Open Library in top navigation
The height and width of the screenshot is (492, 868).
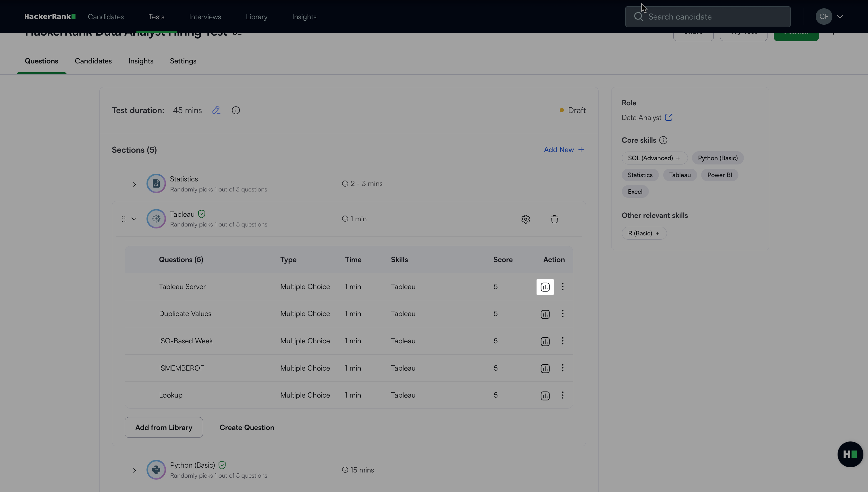(x=256, y=17)
